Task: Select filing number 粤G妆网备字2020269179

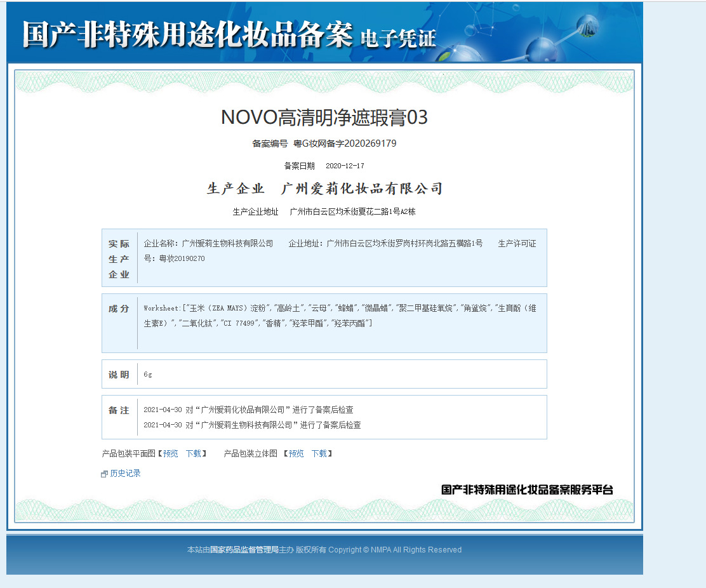Action: coord(345,143)
